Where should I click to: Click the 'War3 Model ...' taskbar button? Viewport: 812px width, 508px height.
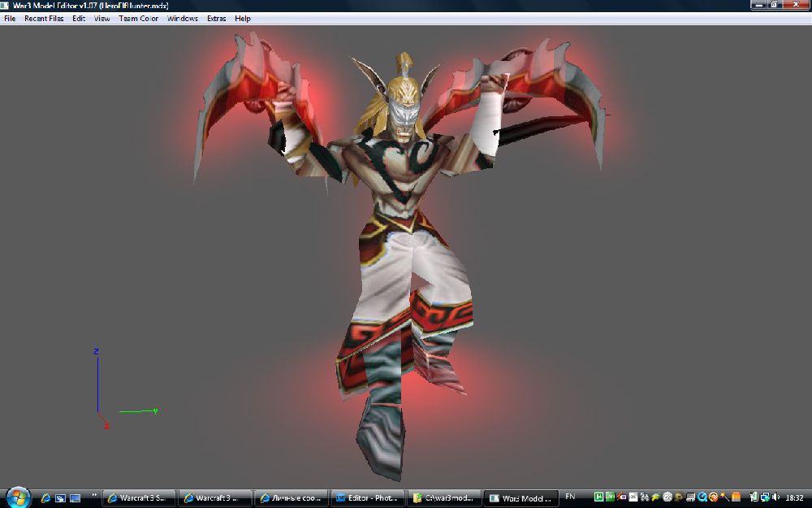pyautogui.click(x=521, y=498)
